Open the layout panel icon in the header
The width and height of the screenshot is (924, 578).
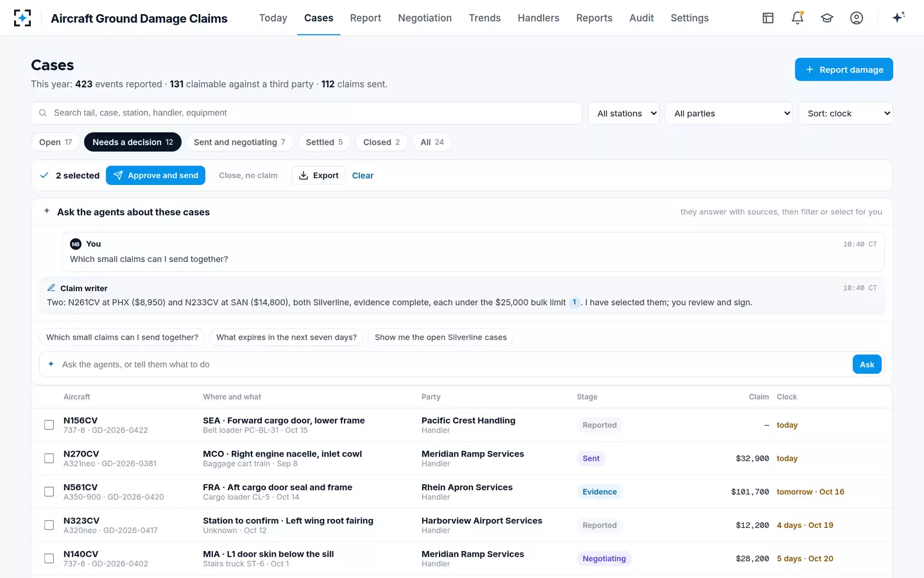[768, 18]
